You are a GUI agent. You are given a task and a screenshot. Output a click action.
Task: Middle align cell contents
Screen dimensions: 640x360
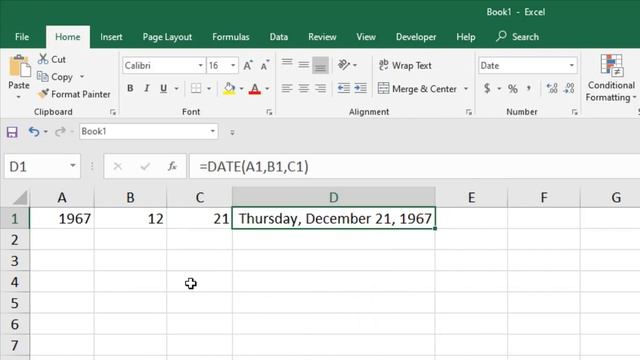(304, 64)
